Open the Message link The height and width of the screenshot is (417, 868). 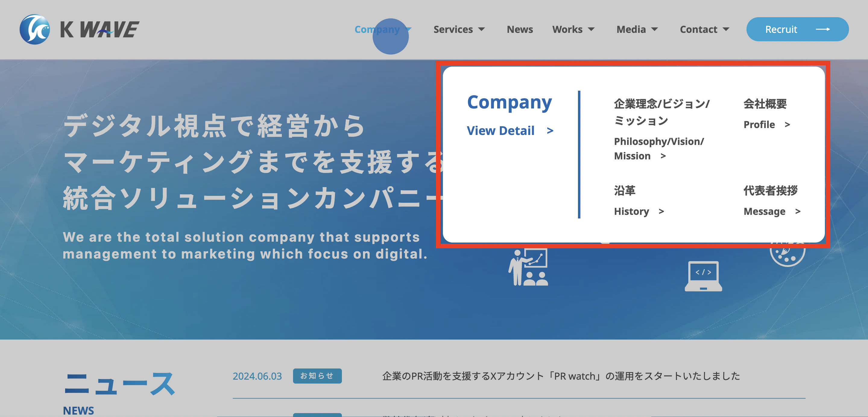tap(764, 211)
